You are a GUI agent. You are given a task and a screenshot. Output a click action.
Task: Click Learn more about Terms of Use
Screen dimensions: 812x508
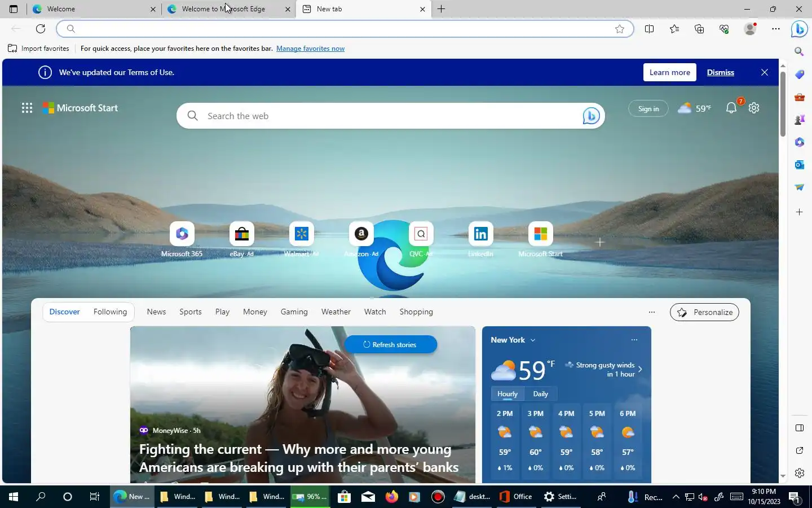point(670,72)
